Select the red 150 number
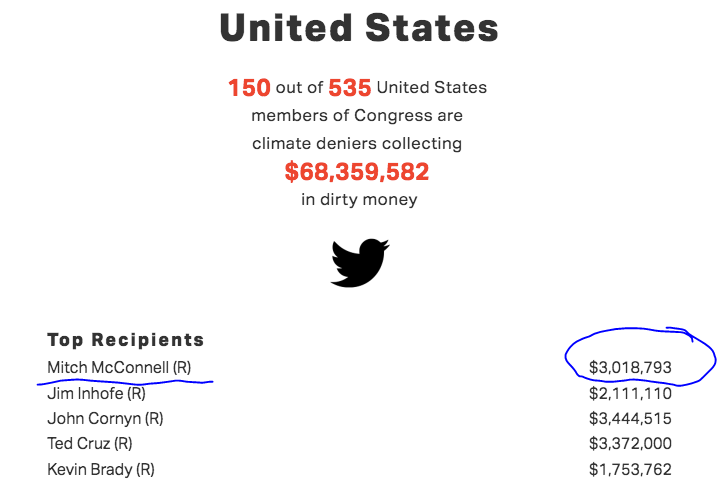The image size is (719, 492). pos(249,88)
